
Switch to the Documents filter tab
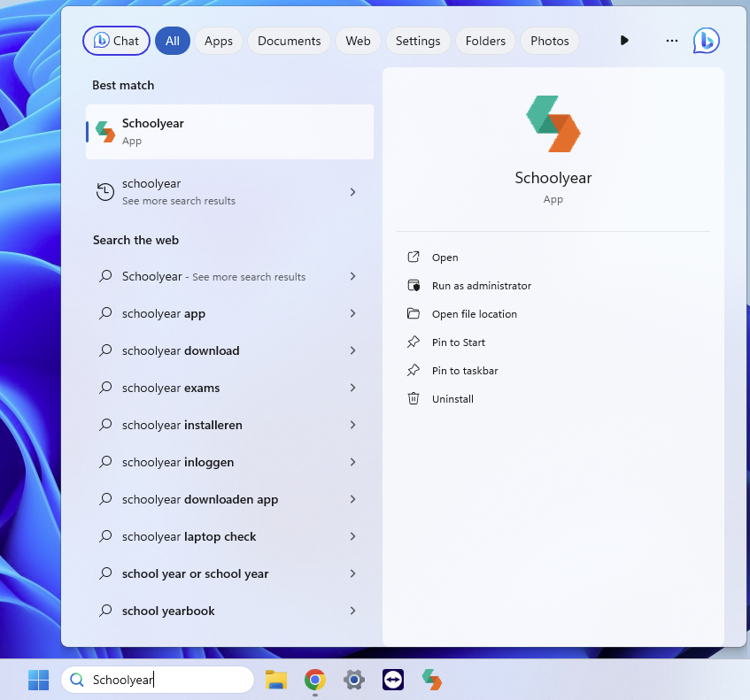289,41
